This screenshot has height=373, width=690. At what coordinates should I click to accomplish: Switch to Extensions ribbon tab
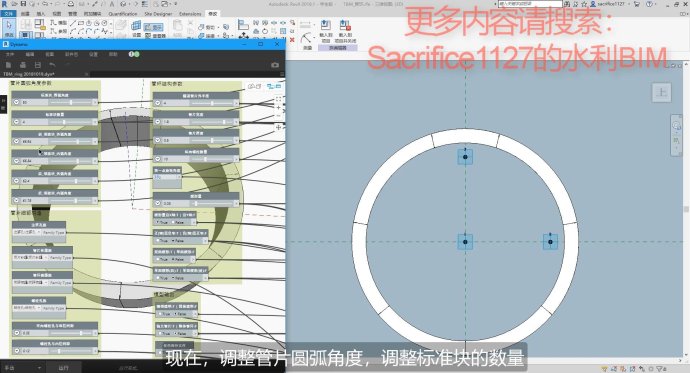(x=190, y=14)
